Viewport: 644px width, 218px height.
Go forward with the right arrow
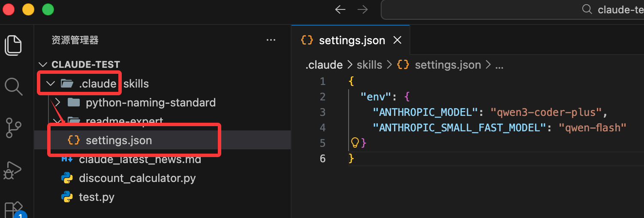363,9
